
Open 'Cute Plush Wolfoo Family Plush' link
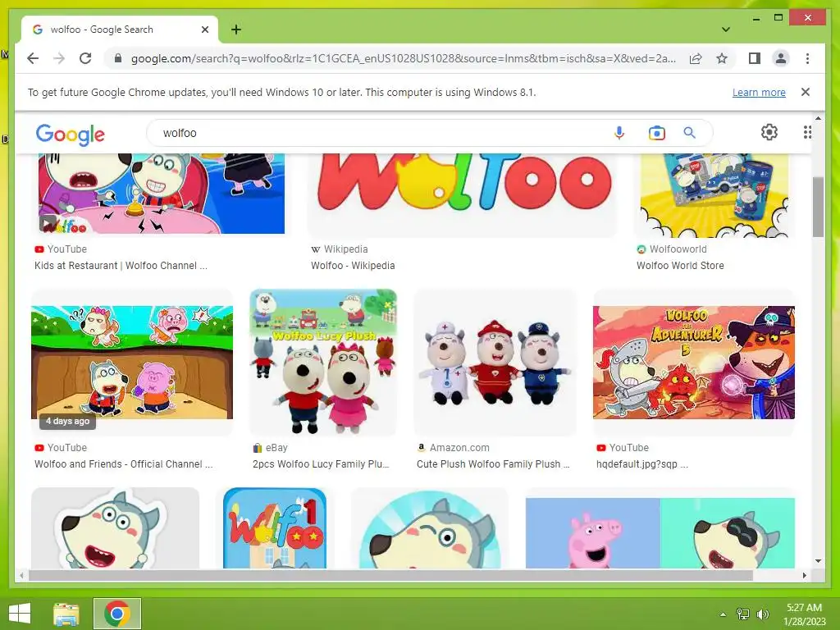pyautogui.click(x=492, y=464)
